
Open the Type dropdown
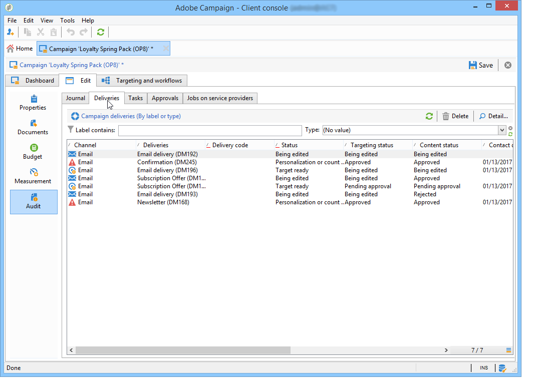(502, 130)
